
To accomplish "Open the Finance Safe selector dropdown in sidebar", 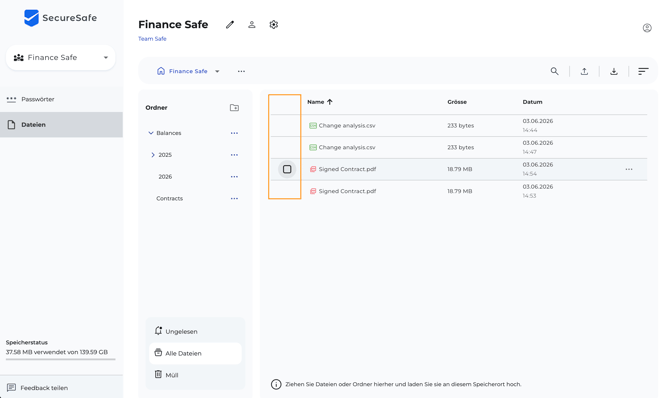I will 61,58.
